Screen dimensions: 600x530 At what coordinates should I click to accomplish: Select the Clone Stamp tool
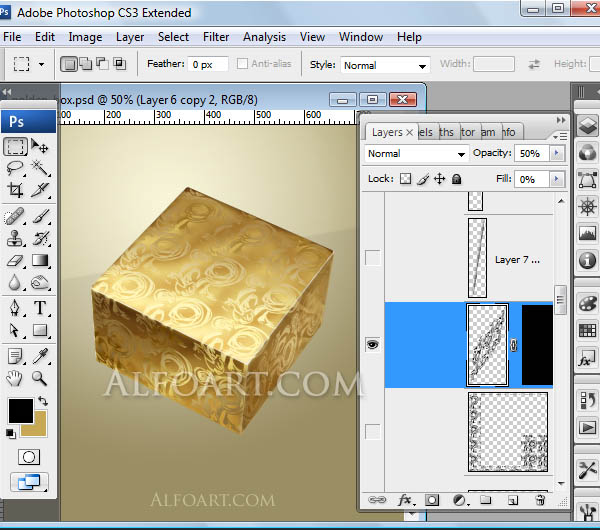15,238
